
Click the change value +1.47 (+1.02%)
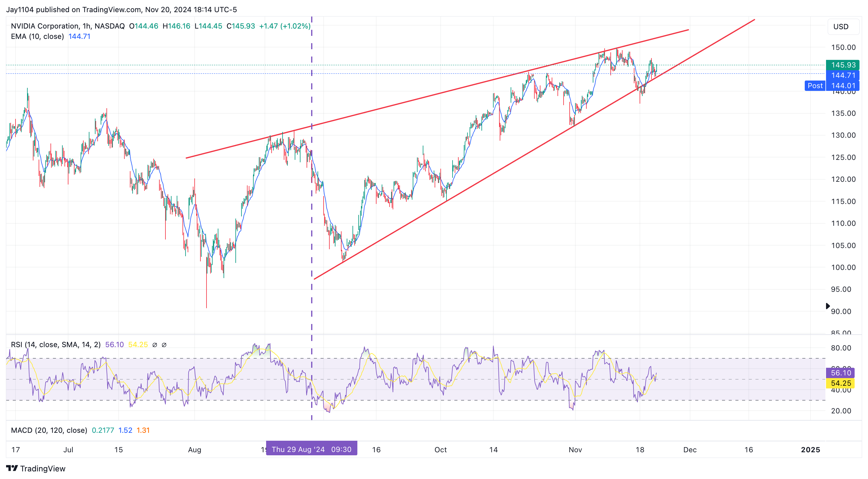[285, 26]
